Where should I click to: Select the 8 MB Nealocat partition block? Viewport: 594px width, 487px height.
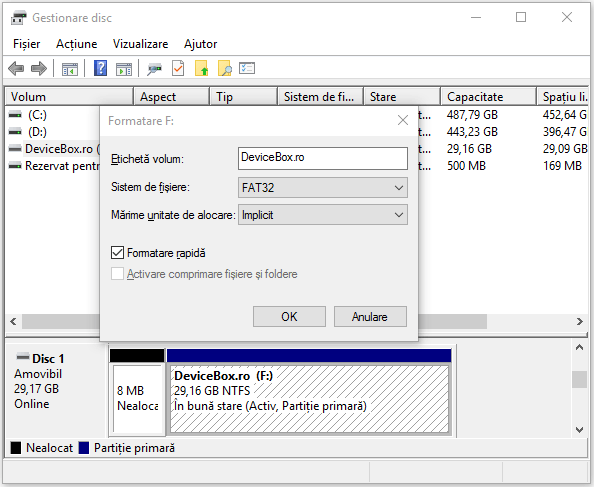coord(137,398)
